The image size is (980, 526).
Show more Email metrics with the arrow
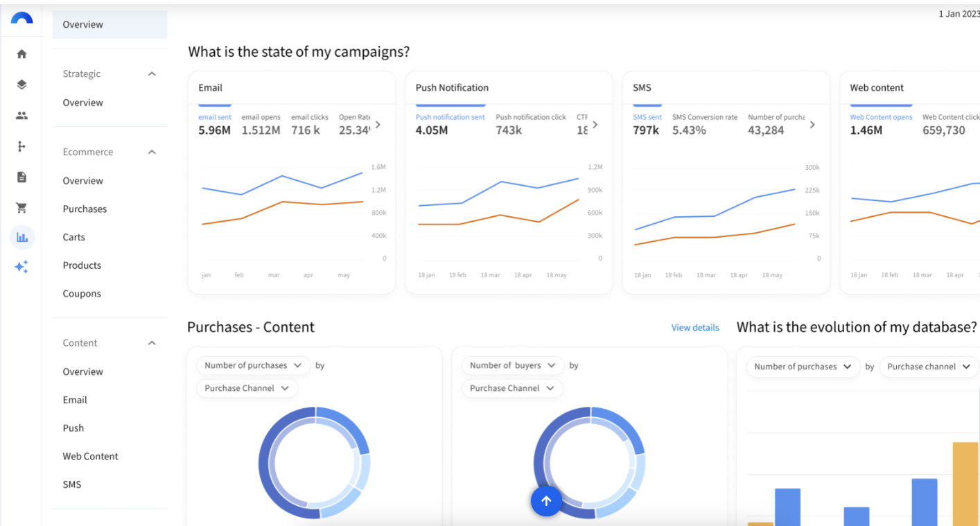click(378, 125)
